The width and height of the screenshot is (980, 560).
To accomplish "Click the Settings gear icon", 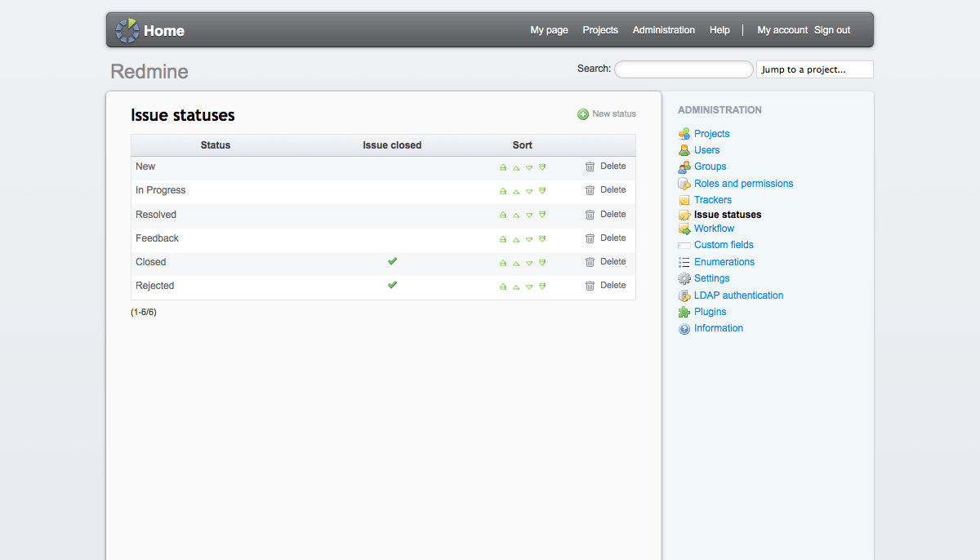I will pyautogui.click(x=684, y=278).
